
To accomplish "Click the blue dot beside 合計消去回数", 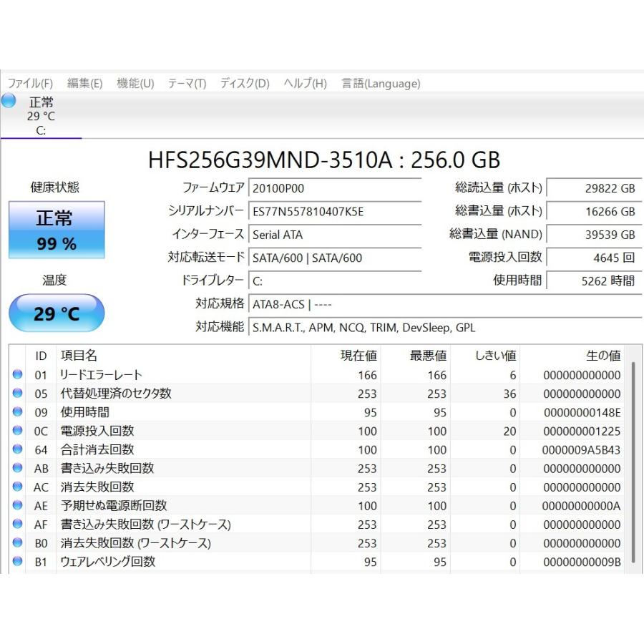I will [x=16, y=449].
